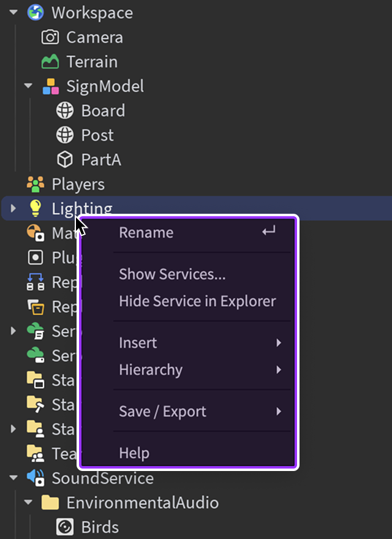This screenshot has height=539, width=392.
Task: Click the Workspace globe icon
Action: tap(36, 13)
